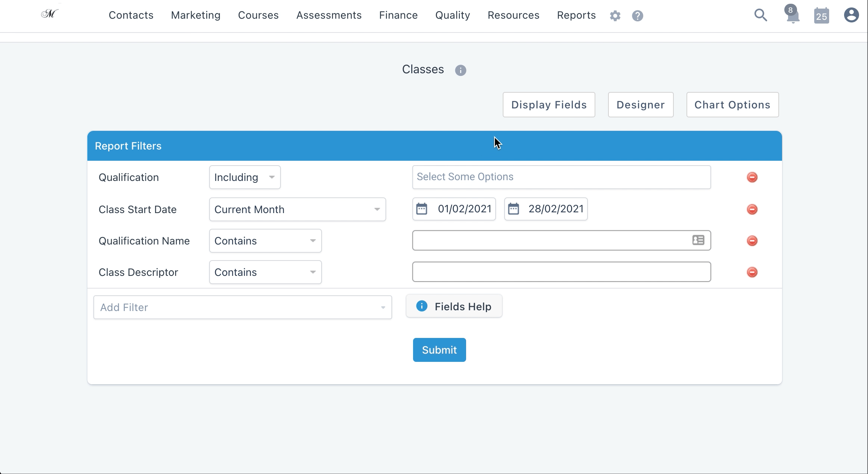Open calendar picker for start date 01/02/2021
The height and width of the screenshot is (474, 868).
pyautogui.click(x=422, y=209)
